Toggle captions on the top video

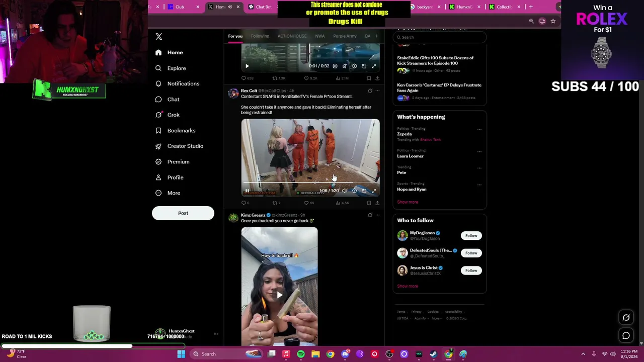pos(335,66)
